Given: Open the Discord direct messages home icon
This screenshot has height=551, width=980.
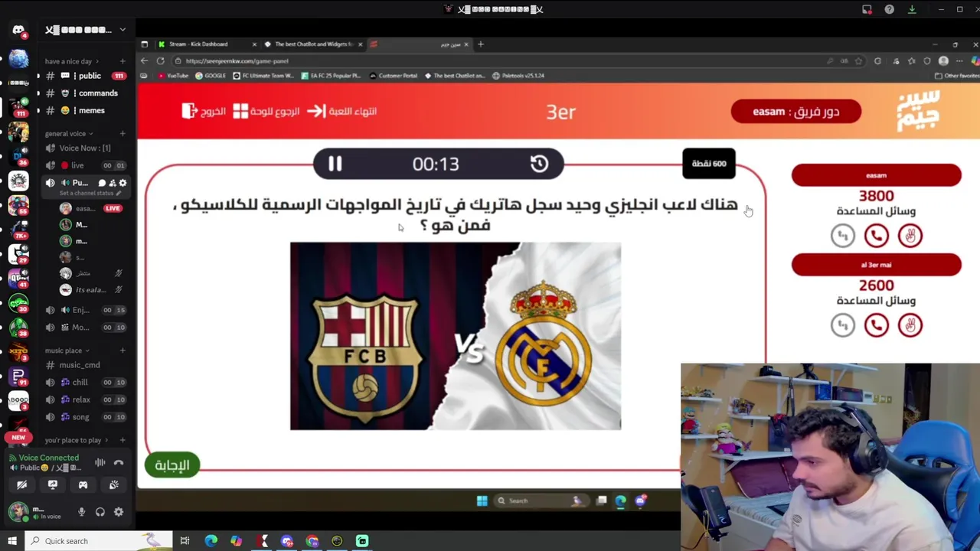Looking at the screenshot, I should tap(18, 31).
